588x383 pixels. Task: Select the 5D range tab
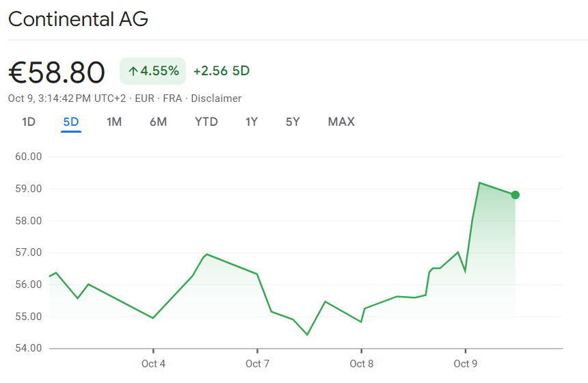tap(71, 122)
